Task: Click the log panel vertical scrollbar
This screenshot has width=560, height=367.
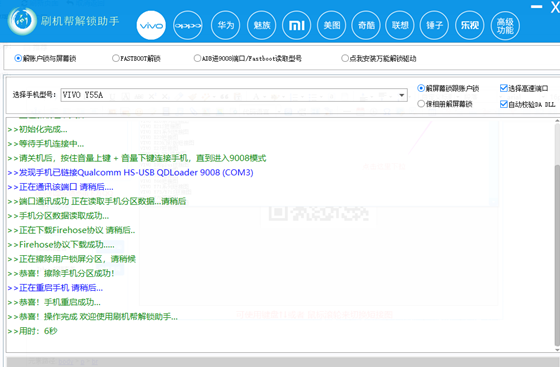Action: coord(557,236)
